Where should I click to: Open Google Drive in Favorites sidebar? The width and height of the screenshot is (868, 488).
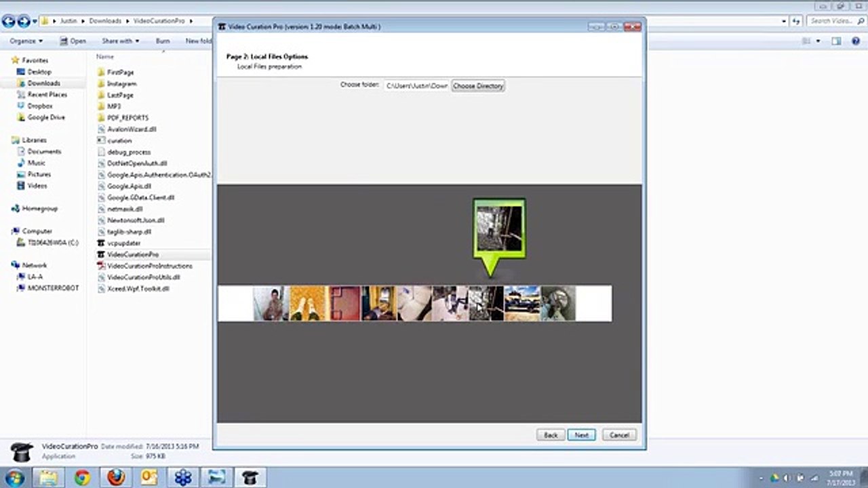[46, 117]
